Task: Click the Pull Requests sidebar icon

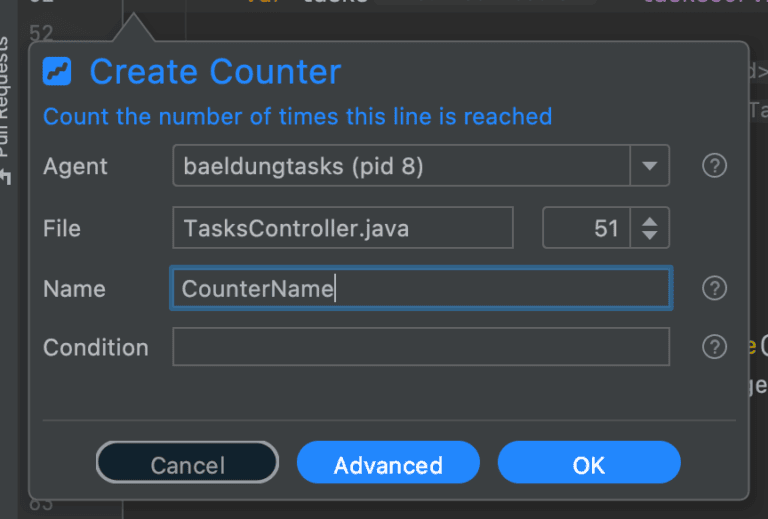Action: [6, 177]
